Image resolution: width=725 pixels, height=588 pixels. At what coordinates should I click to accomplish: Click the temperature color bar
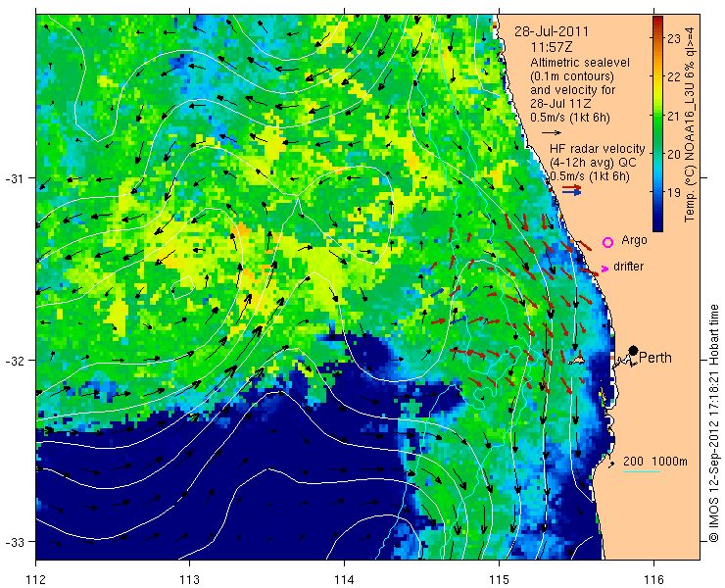[x=657, y=123]
